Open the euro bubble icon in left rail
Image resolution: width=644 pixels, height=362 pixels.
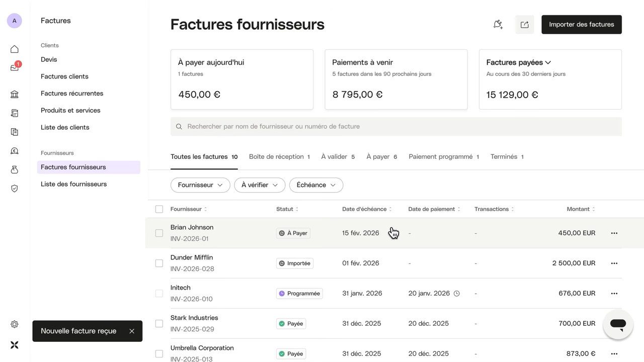[15, 151]
